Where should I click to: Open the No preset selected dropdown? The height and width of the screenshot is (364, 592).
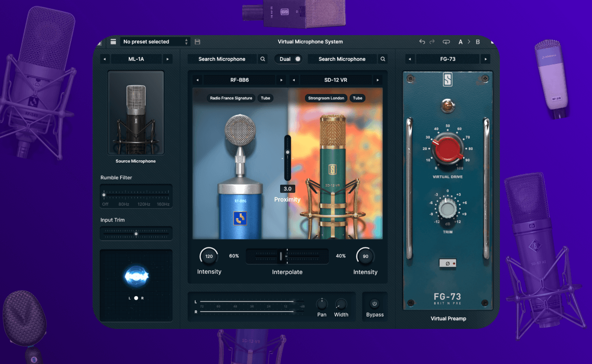coord(155,42)
